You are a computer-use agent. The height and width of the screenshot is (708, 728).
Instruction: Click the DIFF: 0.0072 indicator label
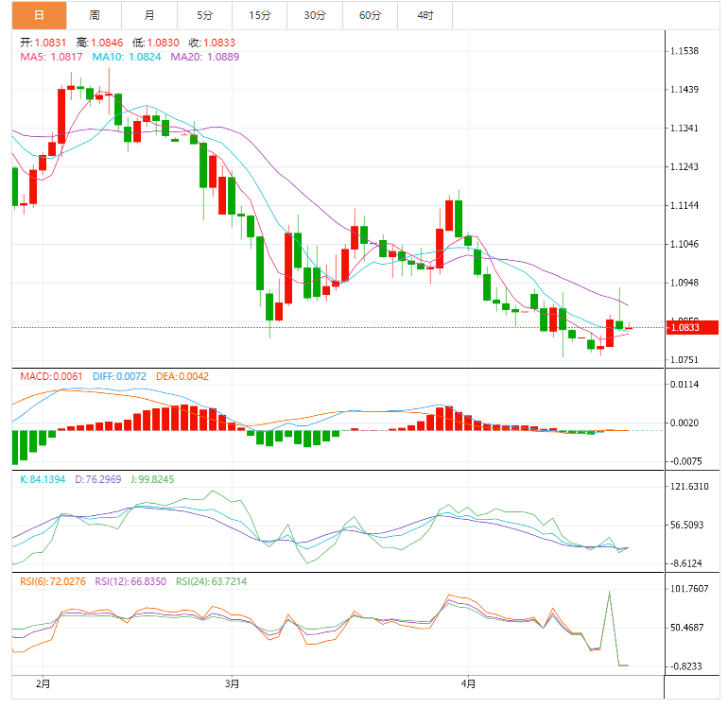coord(119,376)
